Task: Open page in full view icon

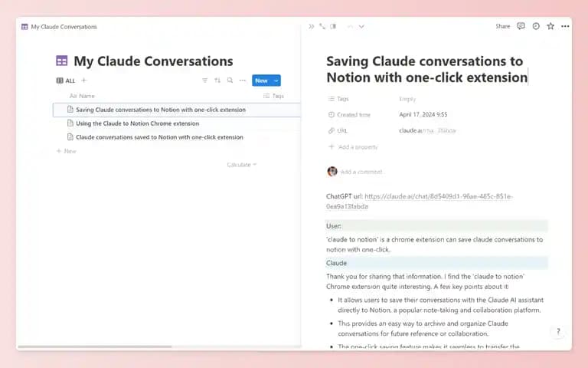Action: [x=322, y=26]
